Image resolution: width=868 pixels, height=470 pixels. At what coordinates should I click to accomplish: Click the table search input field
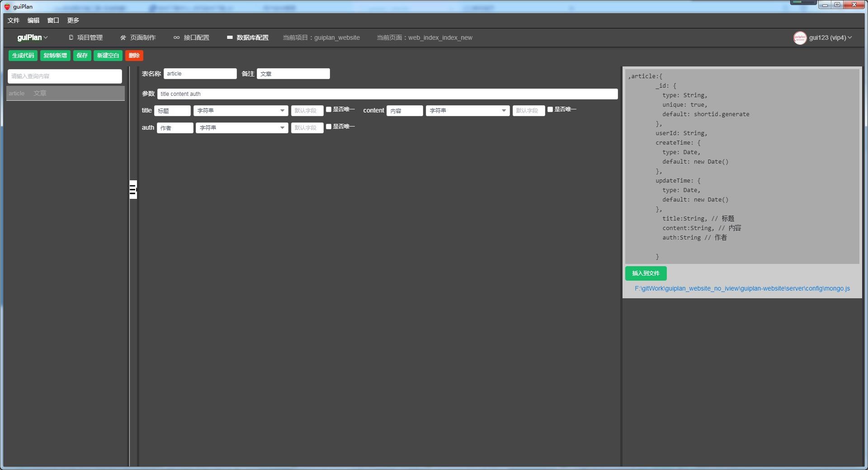pos(65,76)
